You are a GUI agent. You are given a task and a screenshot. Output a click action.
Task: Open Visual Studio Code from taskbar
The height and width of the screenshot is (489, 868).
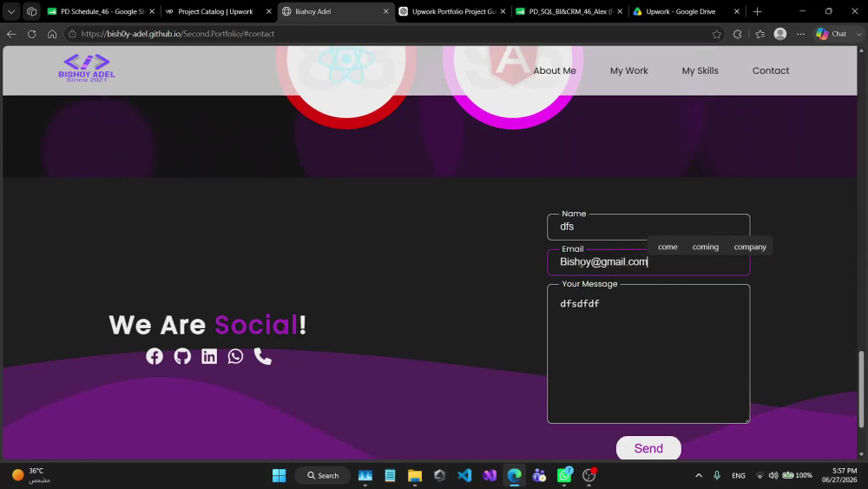coord(464,475)
